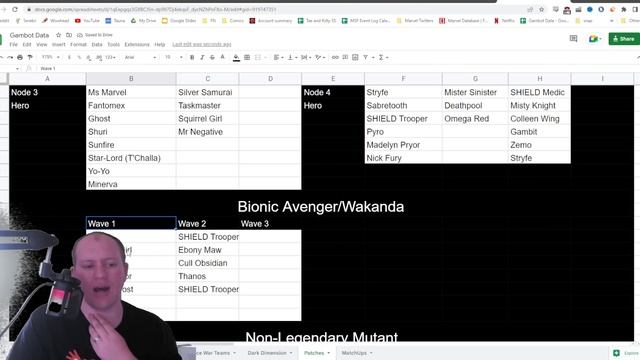Screen dimensions: 640x360
Task: Format the cell as currency
Action: (x=69, y=58)
